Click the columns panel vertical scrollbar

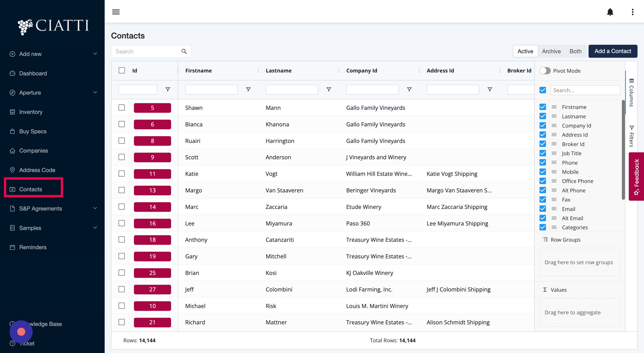point(623,150)
